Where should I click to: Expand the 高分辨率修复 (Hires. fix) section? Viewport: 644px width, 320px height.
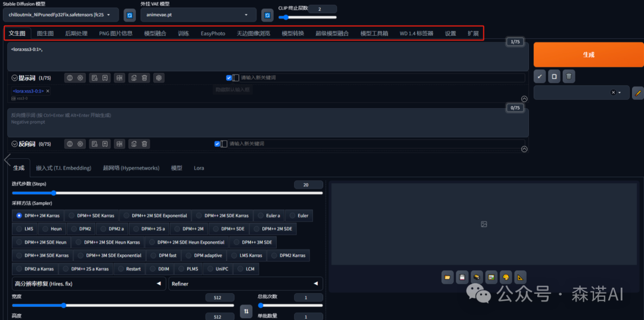tap(89, 284)
